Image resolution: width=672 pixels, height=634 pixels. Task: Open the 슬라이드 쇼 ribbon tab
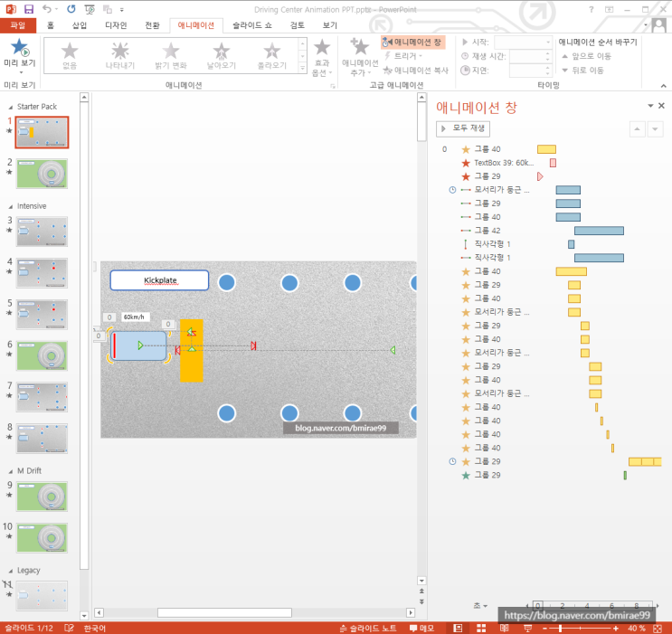pos(252,25)
